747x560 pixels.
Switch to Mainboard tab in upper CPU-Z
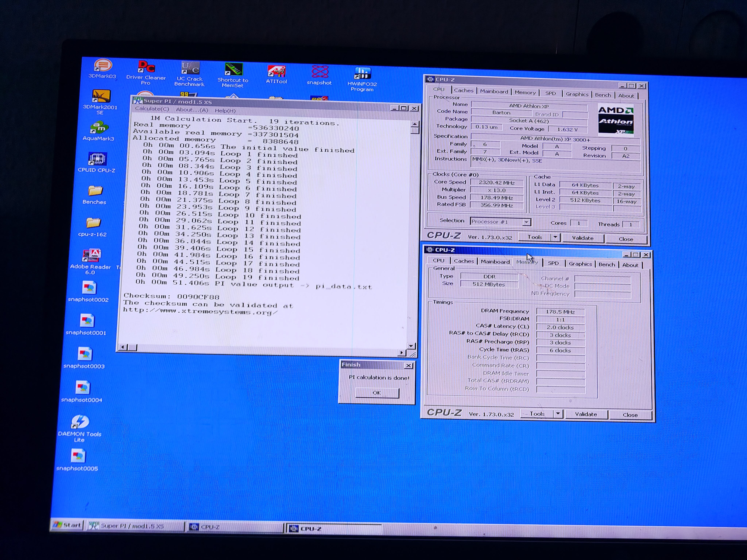point(494,92)
